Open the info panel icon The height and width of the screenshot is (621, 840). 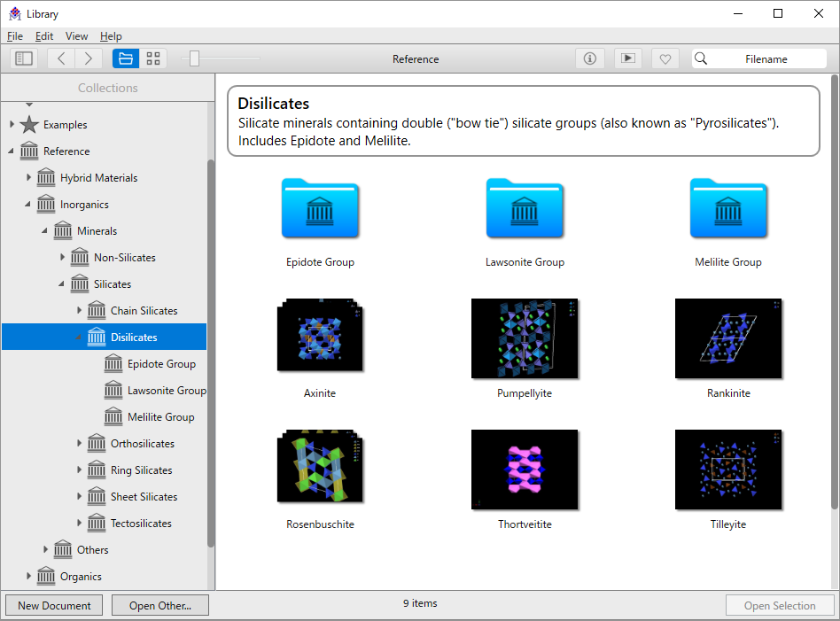pyautogui.click(x=590, y=58)
